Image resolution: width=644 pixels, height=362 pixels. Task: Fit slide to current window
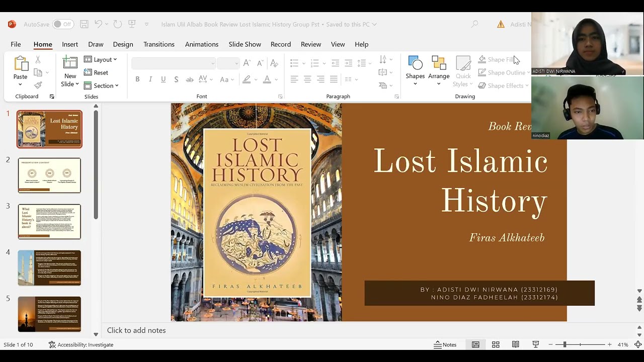638,344
